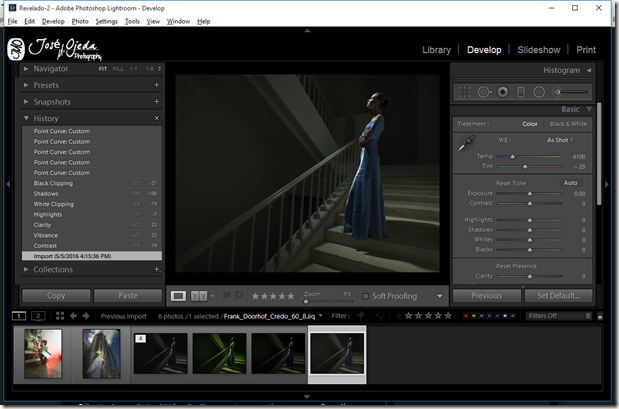This screenshot has height=409, width=619.
Task: Select the Import history state row
Action: click(x=92, y=256)
